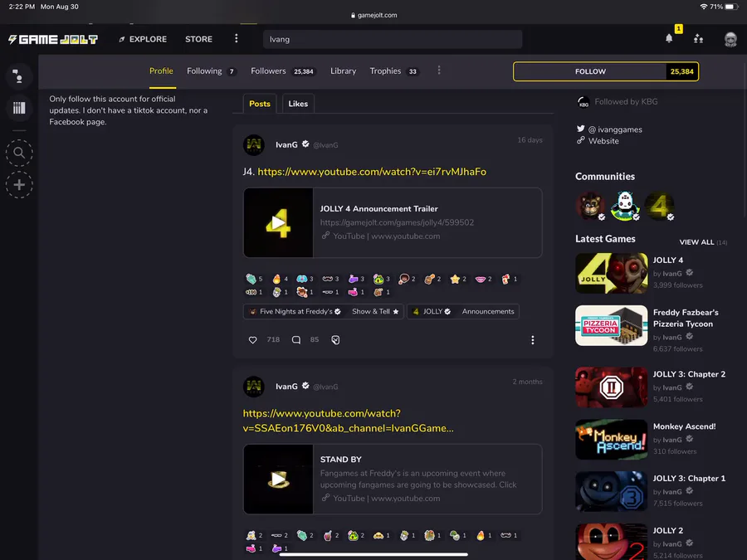Switch to the Profile tab

(162, 71)
